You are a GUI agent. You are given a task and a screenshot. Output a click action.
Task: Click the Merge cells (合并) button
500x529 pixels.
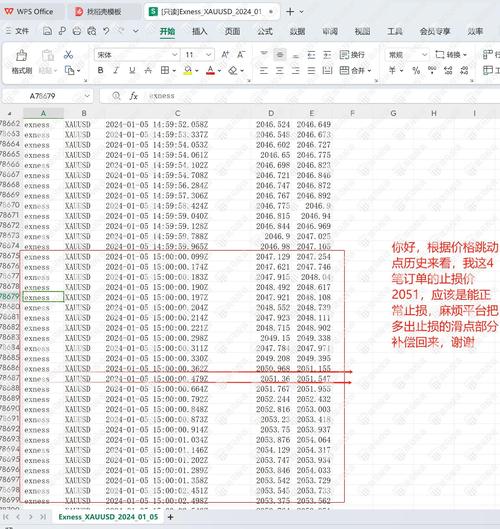point(352,71)
